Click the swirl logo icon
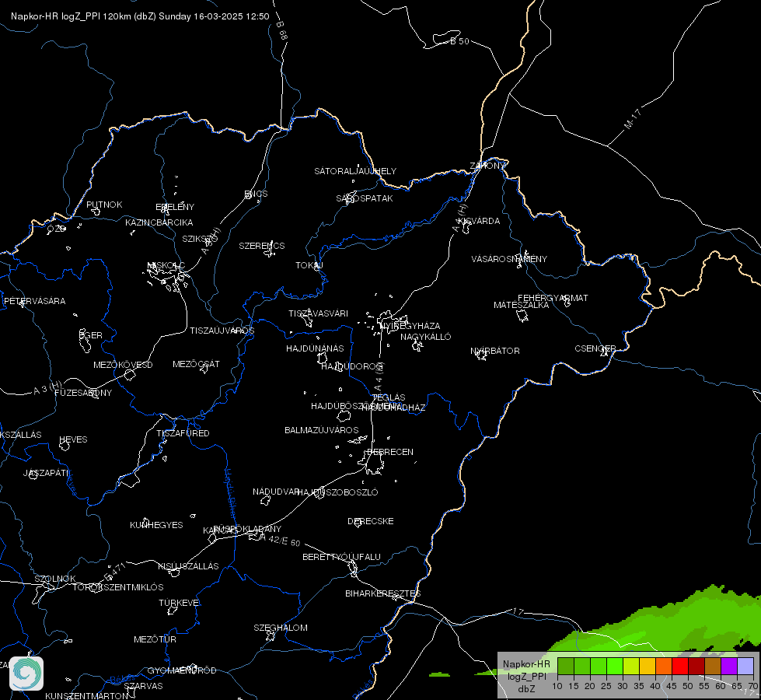Image resolution: width=761 pixels, height=700 pixels. (x=26, y=674)
